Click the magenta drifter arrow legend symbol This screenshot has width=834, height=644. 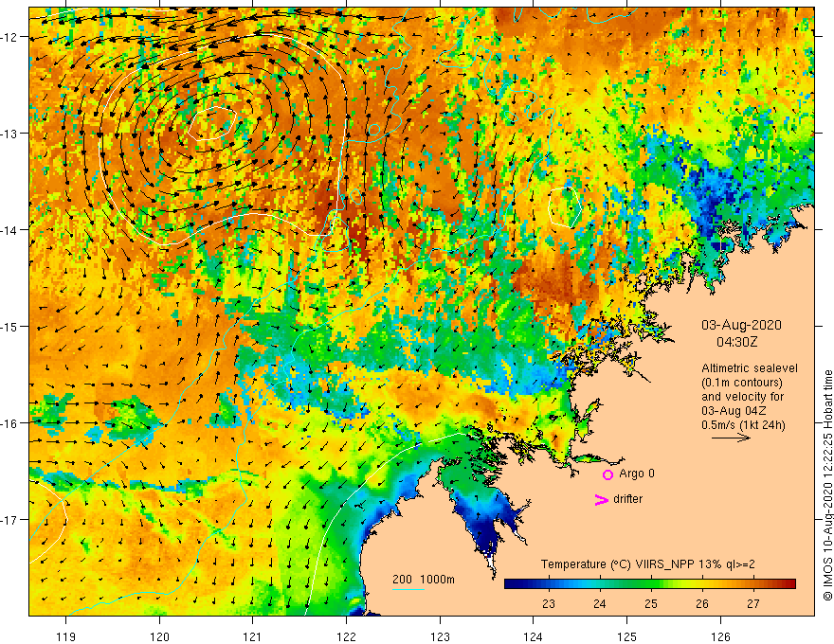(x=601, y=500)
